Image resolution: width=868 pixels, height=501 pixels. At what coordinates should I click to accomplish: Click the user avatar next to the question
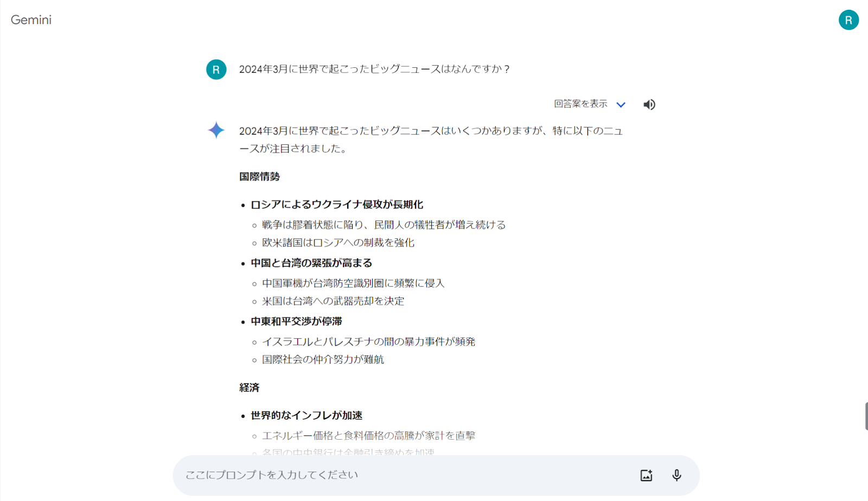point(216,69)
